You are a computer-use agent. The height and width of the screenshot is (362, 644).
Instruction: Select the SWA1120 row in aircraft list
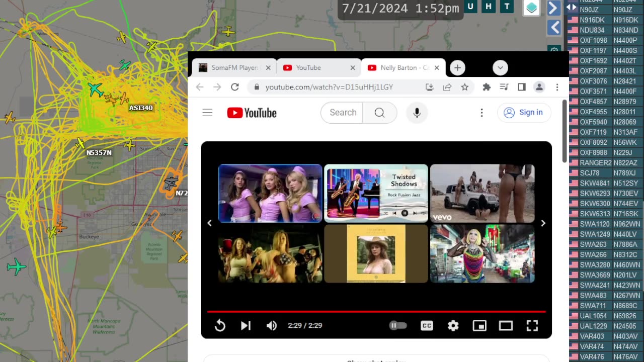point(605,224)
